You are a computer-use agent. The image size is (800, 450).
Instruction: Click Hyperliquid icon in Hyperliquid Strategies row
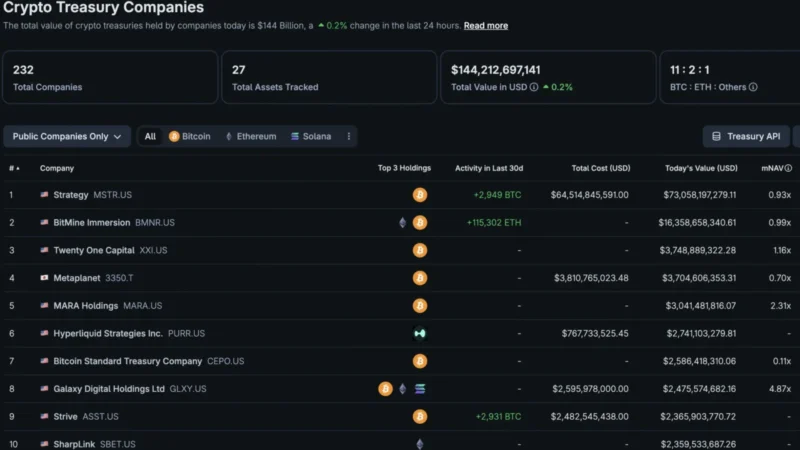(420, 333)
